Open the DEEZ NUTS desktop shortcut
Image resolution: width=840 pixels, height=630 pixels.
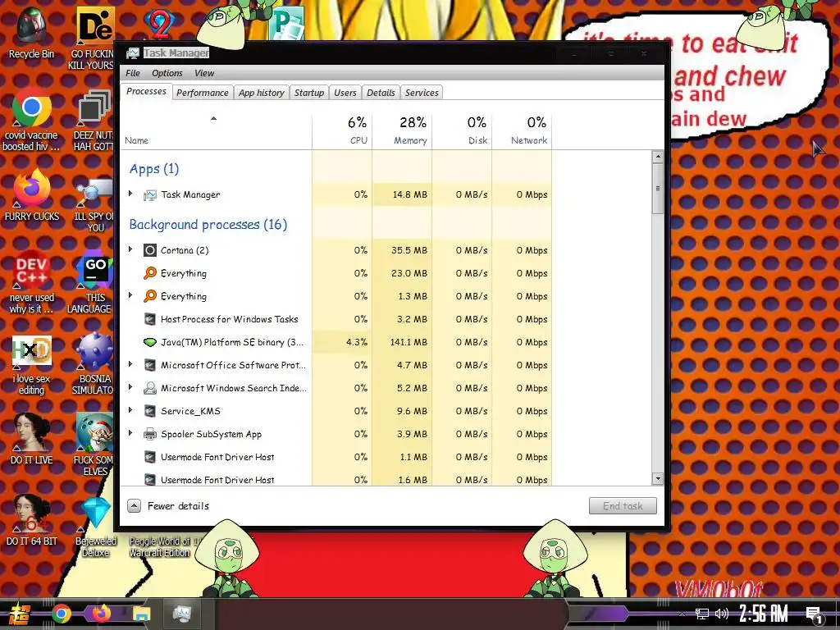[x=94, y=121]
